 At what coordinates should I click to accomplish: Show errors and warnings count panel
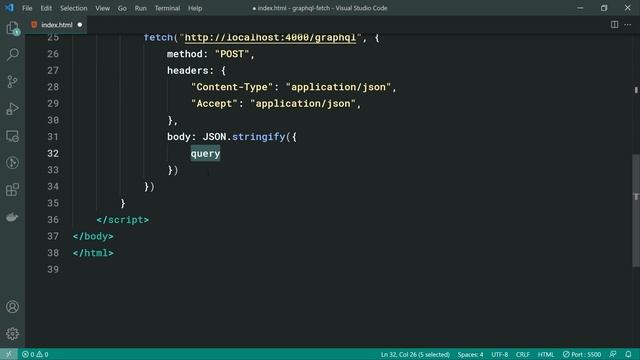click(x=35, y=354)
